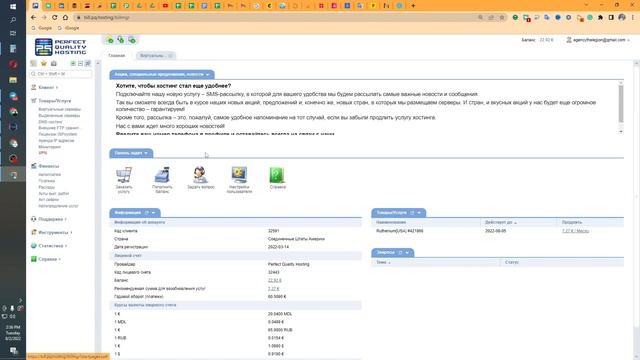Close the Виртуальные tab with its x

point(171,56)
